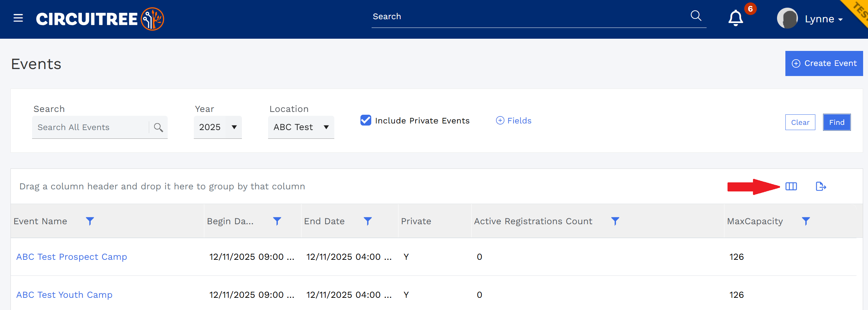Click the Clear button
Screen dimensions: 868x310
tap(800, 122)
